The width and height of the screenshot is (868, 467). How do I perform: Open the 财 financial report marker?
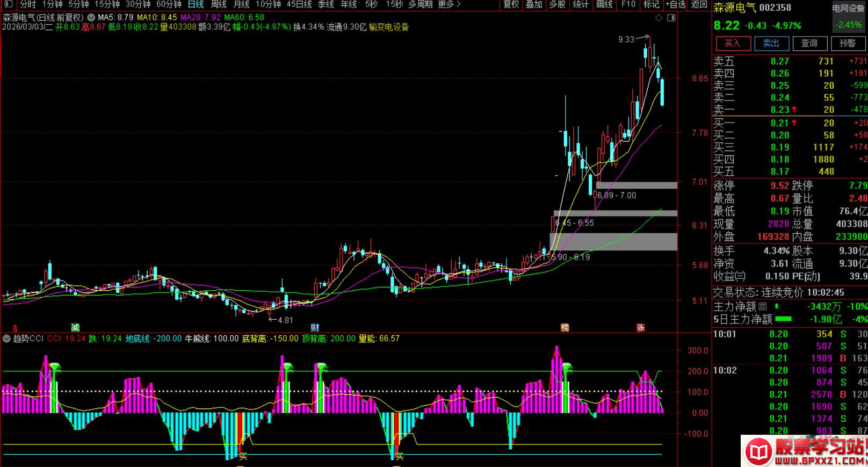315,327
